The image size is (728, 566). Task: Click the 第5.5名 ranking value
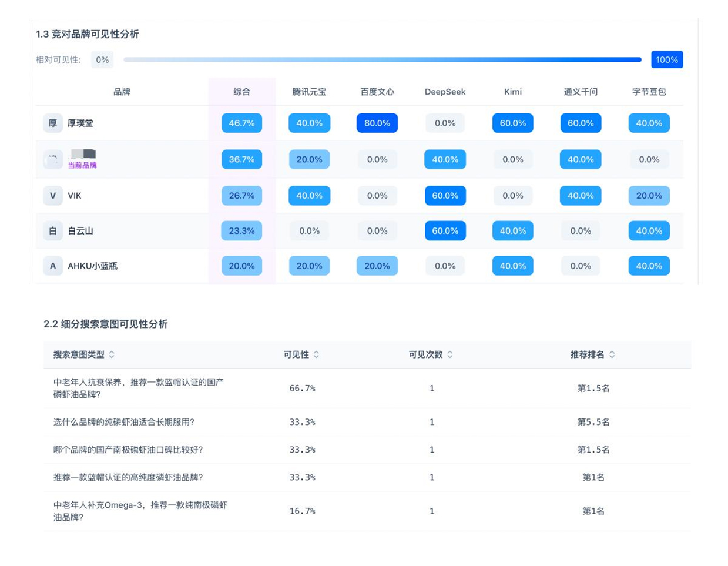(x=593, y=422)
